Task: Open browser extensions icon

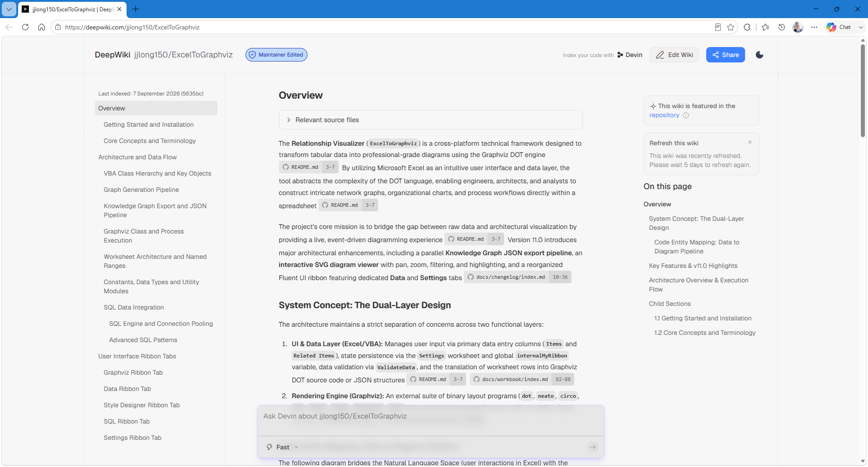Action: [x=747, y=27]
